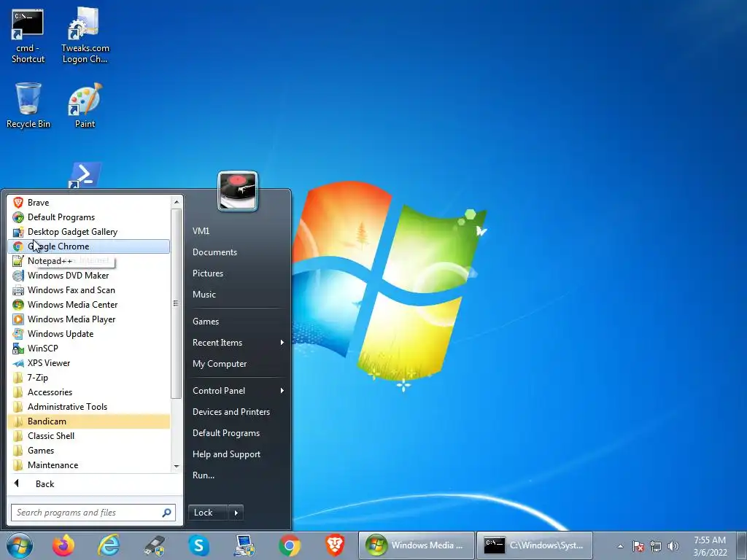Open the shutdown options arrow beside Lock

click(236, 513)
